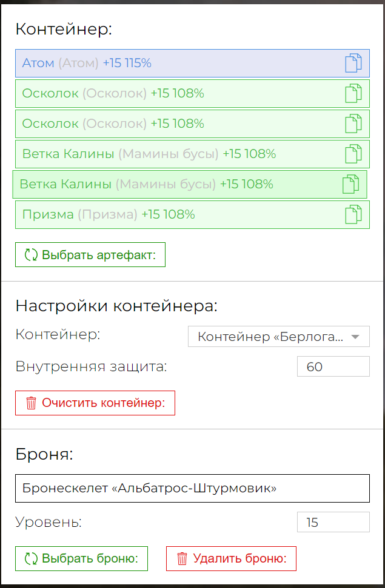Click the Настройки контейнера: section heading

[116, 306]
